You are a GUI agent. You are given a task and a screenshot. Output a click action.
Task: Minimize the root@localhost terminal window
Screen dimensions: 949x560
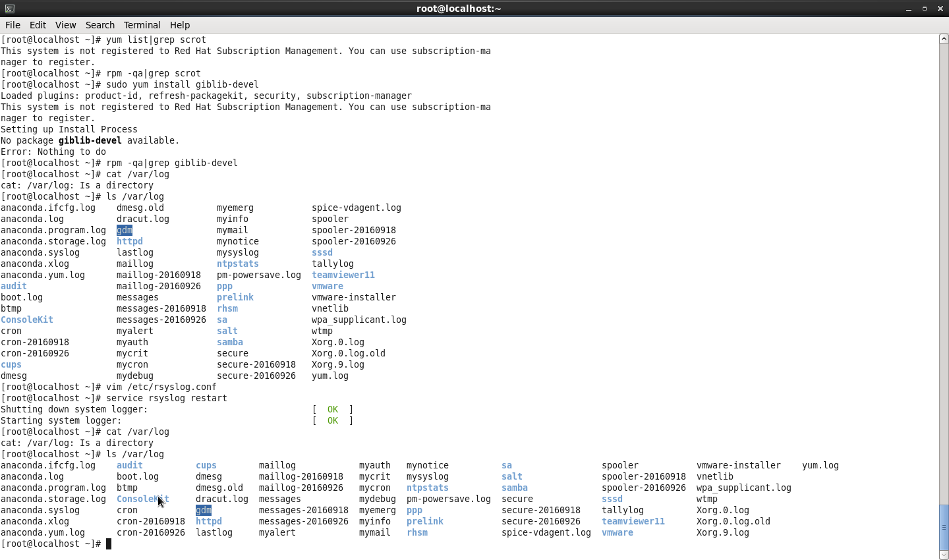(x=909, y=9)
